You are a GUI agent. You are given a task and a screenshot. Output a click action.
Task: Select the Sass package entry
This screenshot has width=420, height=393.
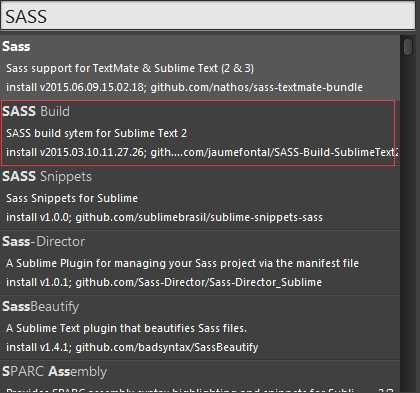click(200, 67)
